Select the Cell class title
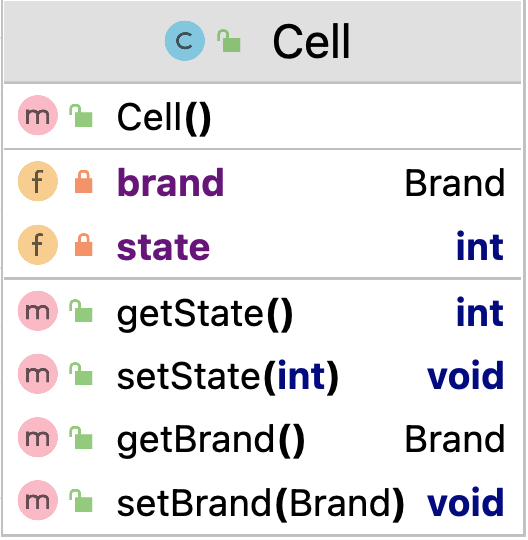 click(x=311, y=42)
